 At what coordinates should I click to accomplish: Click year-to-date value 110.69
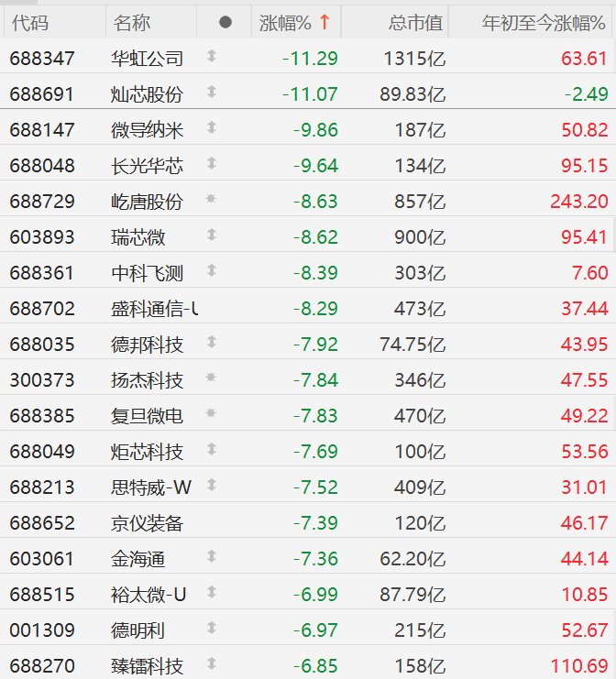(579, 666)
